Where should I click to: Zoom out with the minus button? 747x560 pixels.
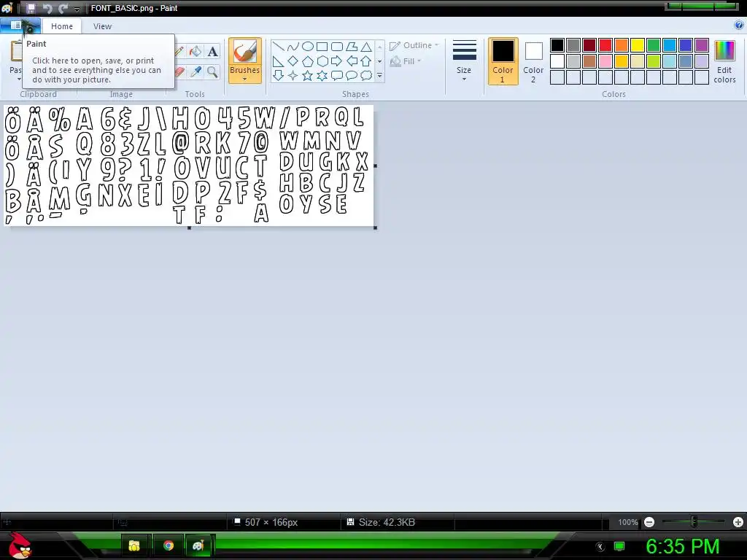[649, 522]
